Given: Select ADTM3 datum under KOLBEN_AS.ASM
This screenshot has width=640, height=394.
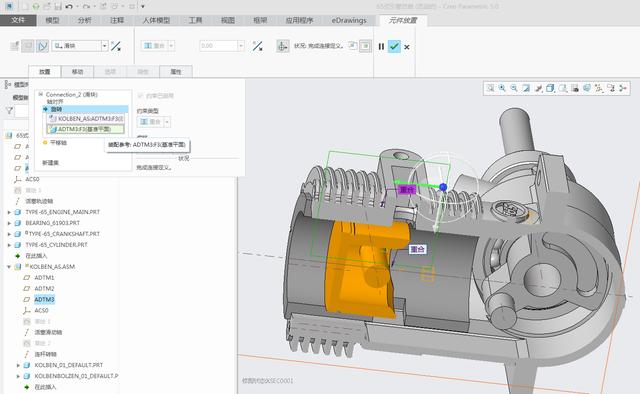Looking at the screenshot, I should (x=44, y=300).
